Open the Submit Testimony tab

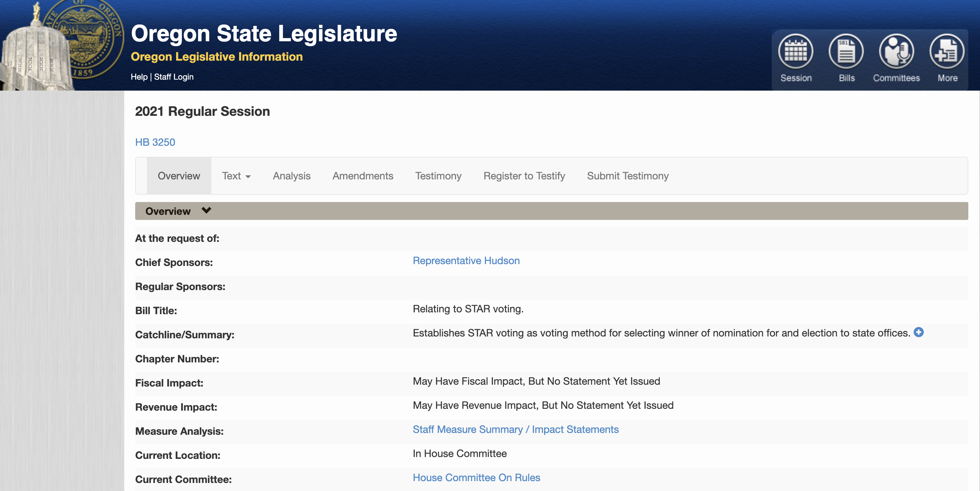[627, 176]
